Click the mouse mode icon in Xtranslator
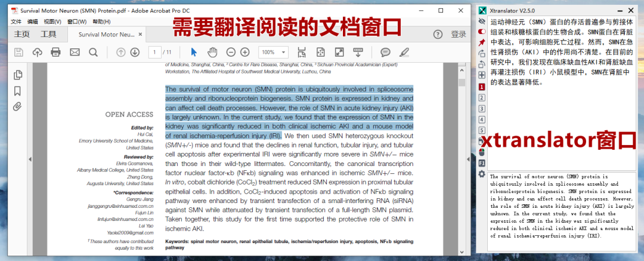This screenshot has height=261, width=644. click(482, 152)
